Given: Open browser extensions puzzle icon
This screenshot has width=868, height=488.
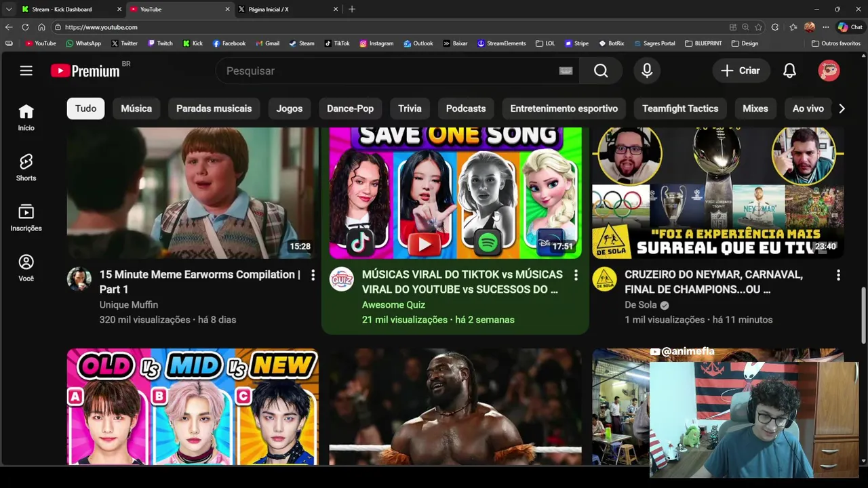Looking at the screenshot, I should 775,27.
